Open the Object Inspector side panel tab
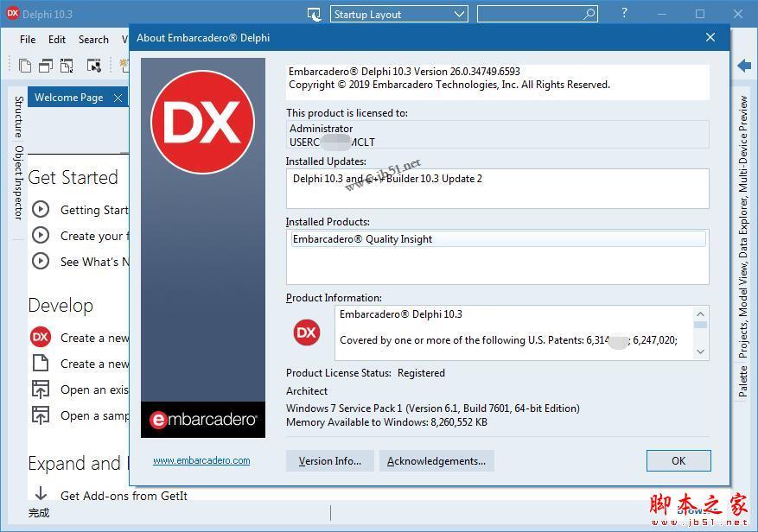Viewport: 758px width, 532px height. [18, 182]
